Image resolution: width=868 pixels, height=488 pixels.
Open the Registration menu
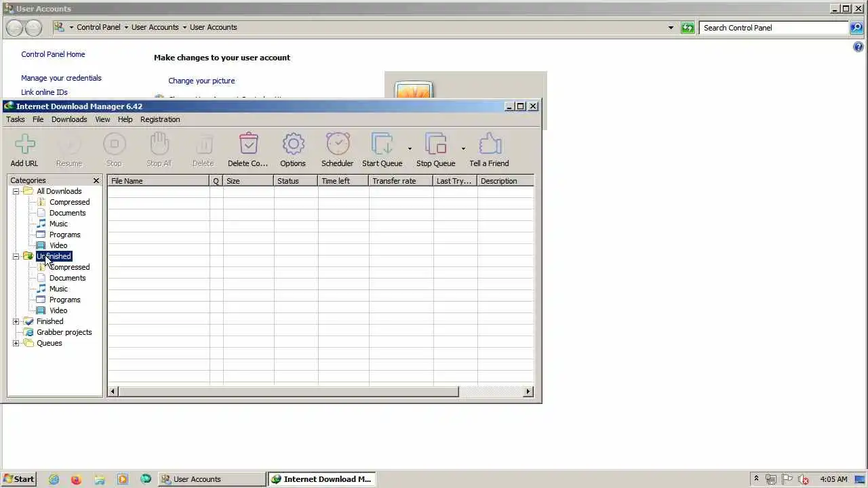pos(160,119)
